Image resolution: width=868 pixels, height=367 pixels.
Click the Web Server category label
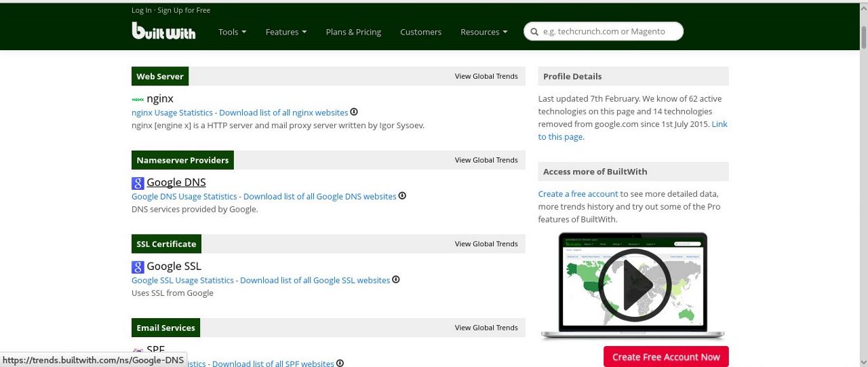pyautogui.click(x=160, y=77)
